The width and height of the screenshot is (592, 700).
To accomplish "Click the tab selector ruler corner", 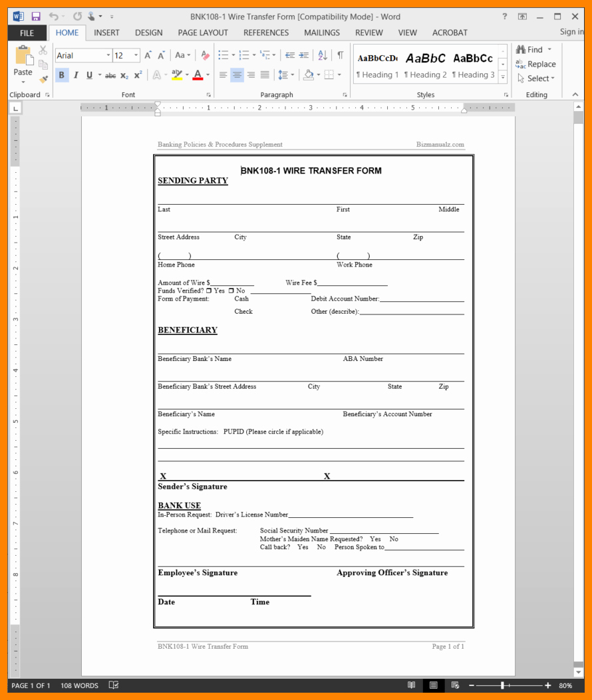I will tap(16, 108).
